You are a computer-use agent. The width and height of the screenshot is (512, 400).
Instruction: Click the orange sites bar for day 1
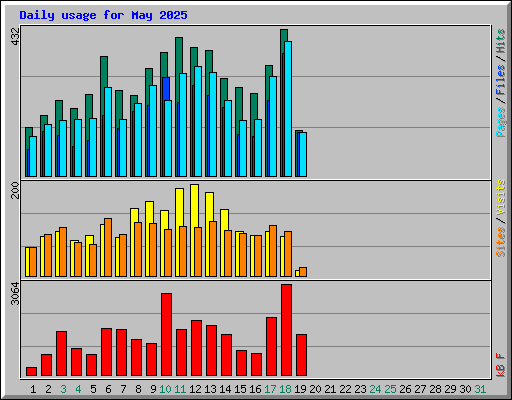33,262
